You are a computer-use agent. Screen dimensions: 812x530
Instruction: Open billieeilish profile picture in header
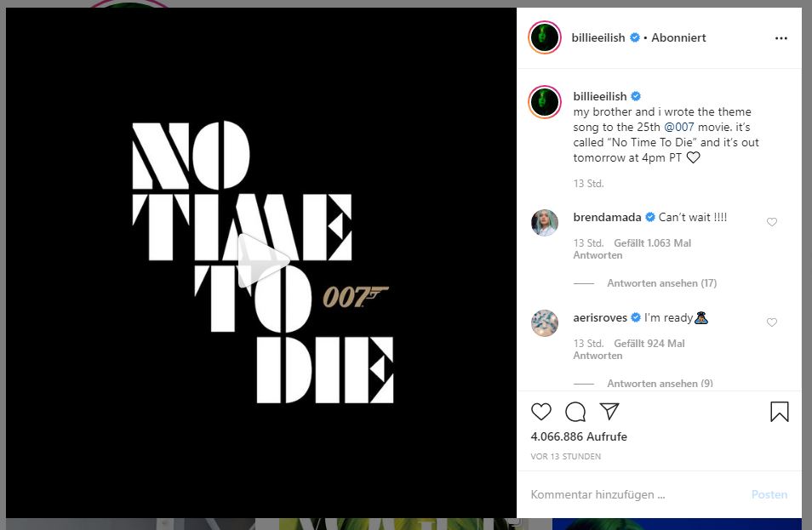[545, 37]
